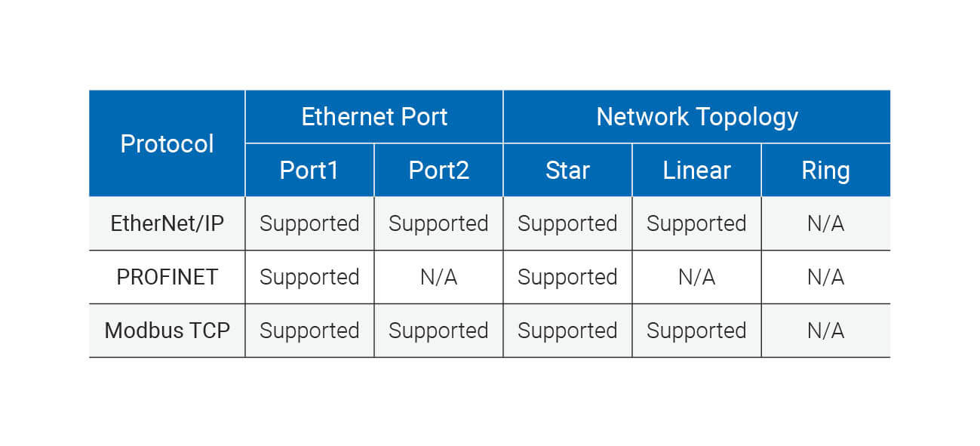Click the Modbus TCP row label

tap(167, 331)
